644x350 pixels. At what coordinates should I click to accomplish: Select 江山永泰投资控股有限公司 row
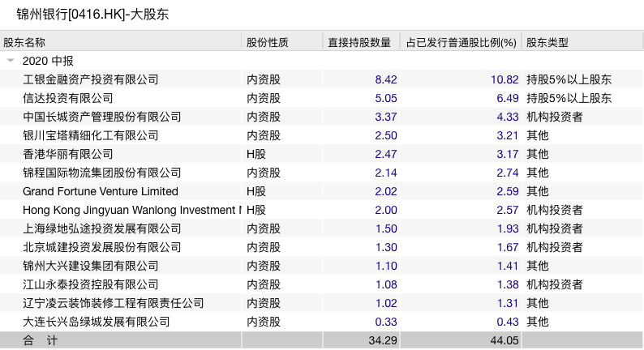(322, 284)
